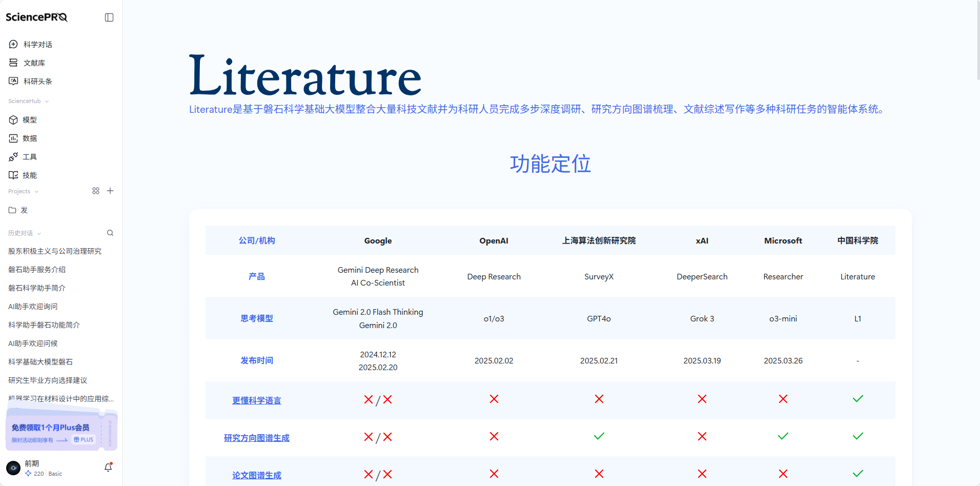Open 磐石助手服务介绍 conversation

coord(37,270)
